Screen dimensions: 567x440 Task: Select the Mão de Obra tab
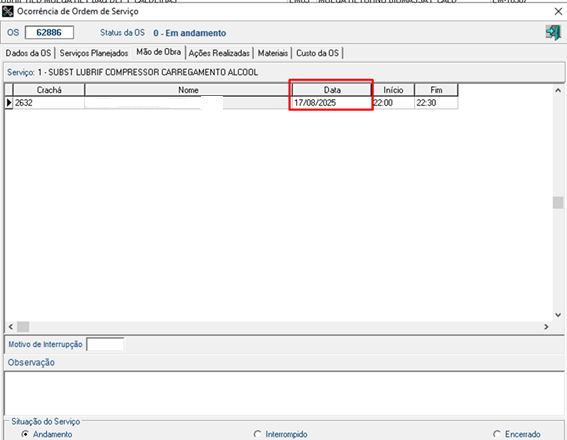(x=158, y=52)
